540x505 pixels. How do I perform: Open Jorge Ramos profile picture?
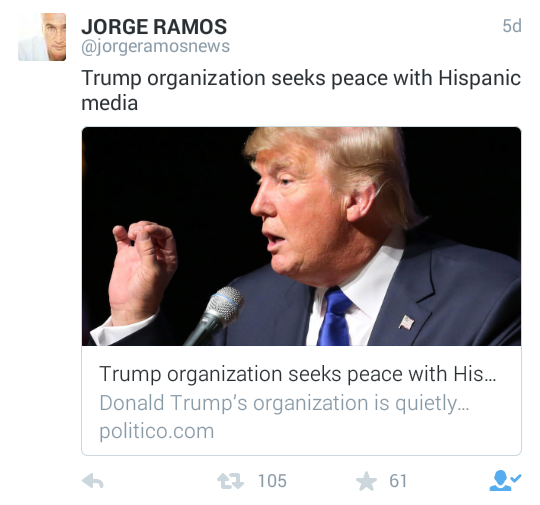click(x=42, y=37)
